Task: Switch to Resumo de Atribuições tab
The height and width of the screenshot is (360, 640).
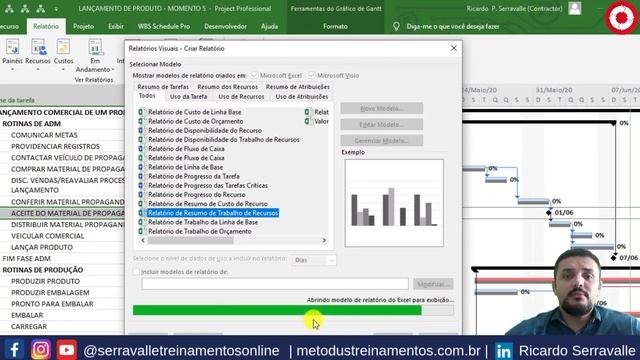Action: (x=298, y=87)
